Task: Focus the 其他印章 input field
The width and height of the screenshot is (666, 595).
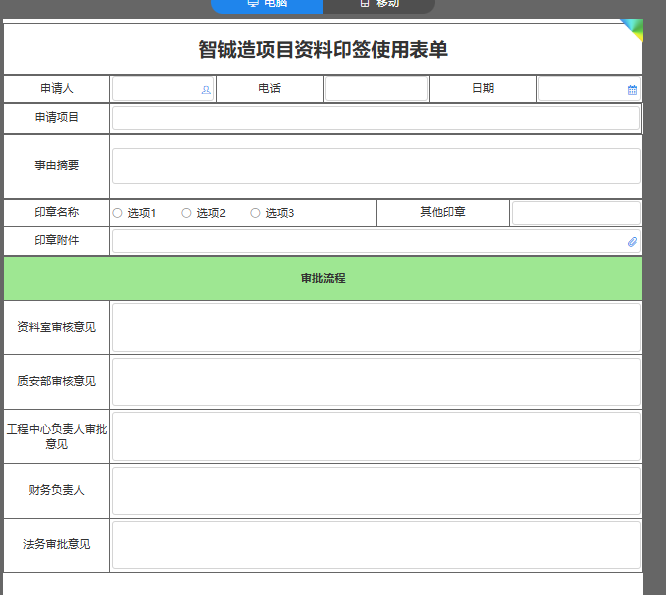Action: [x=576, y=213]
